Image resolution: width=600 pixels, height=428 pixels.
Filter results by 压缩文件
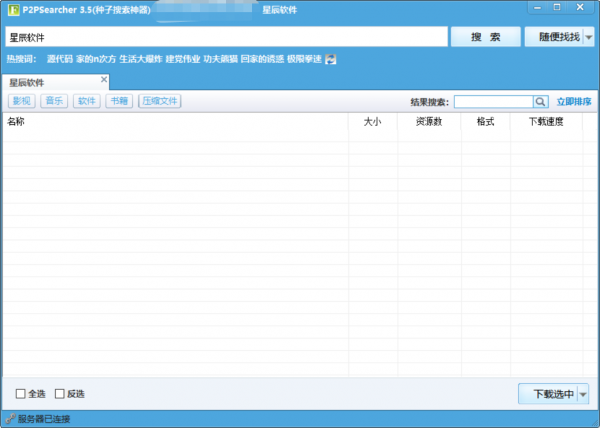pyautogui.click(x=160, y=101)
